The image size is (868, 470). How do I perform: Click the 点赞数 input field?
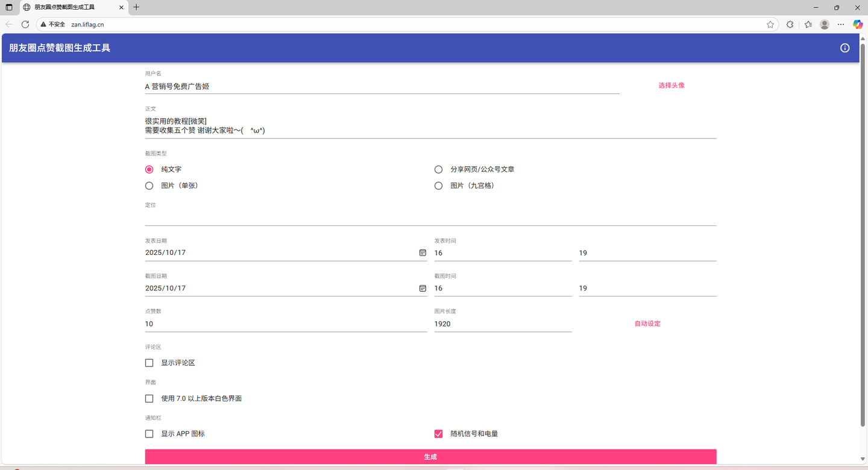coord(286,324)
